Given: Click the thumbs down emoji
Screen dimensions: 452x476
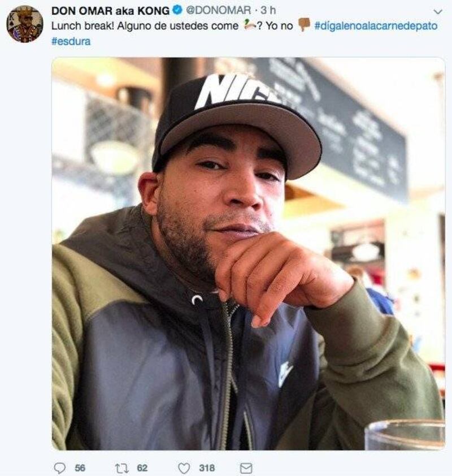Looking at the screenshot, I should [304, 25].
